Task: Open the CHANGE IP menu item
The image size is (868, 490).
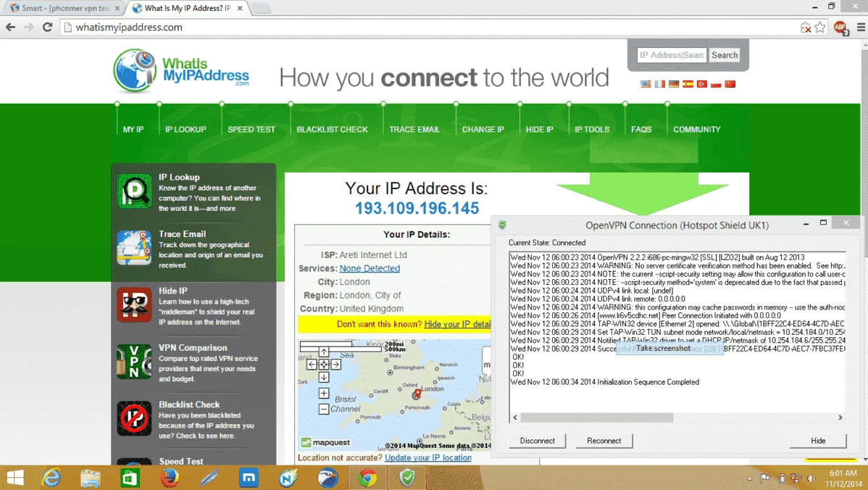Action: pyautogui.click(x=483, y=130)
